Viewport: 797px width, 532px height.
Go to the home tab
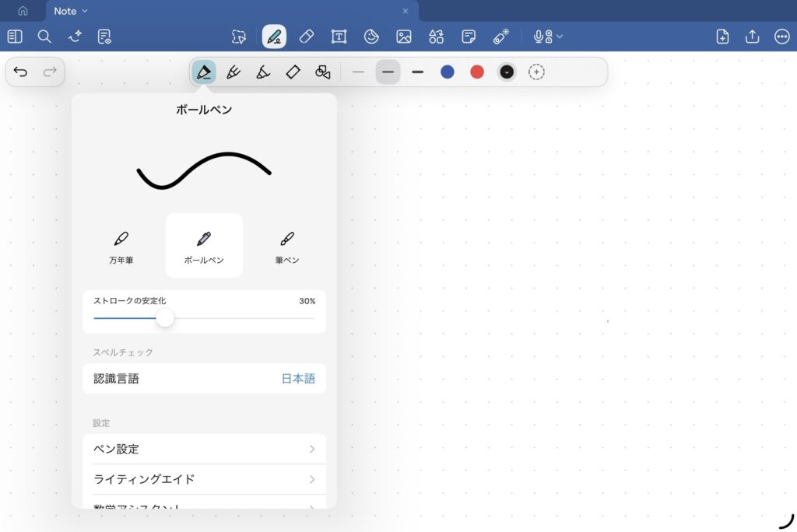click(23, 11)
